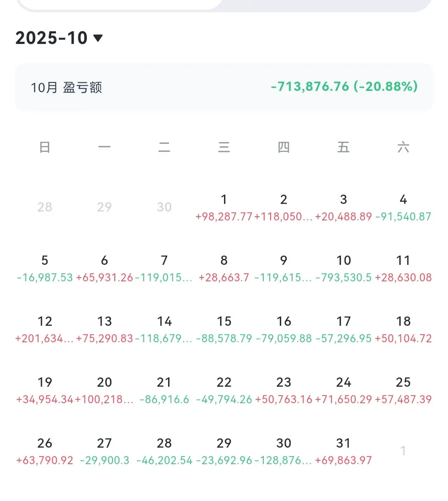448x501 pixels.
Task: Select October 4 showing -91,540.87
Action: (403, 207)
